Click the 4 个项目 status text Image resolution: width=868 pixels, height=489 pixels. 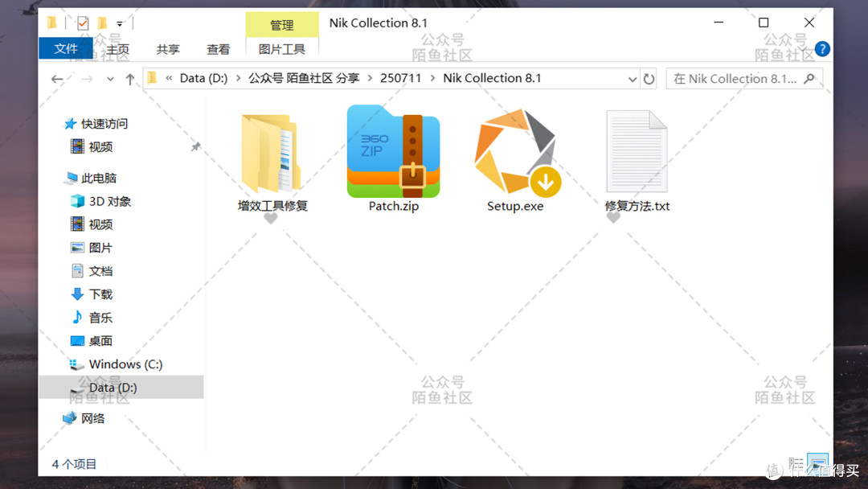tap(74, 464)
